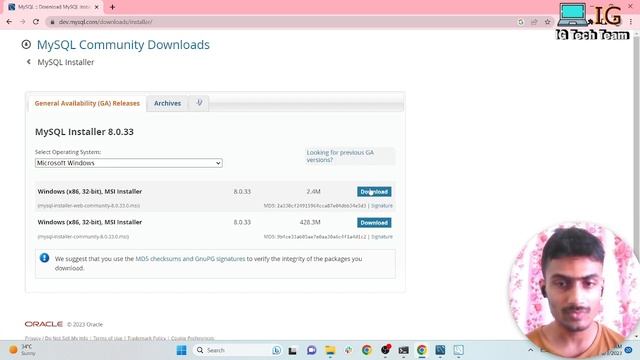Click the Oracle logo in footer

[x=44, y=324]
